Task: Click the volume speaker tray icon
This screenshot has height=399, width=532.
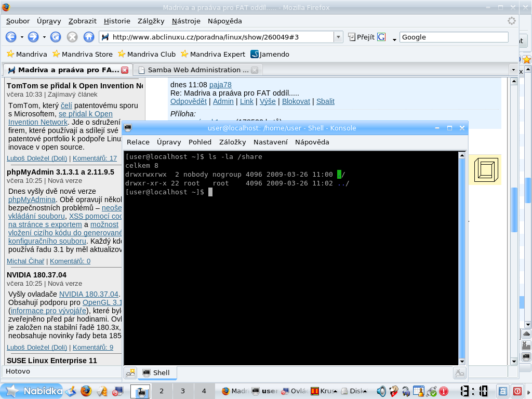Action: coord(381,391)
